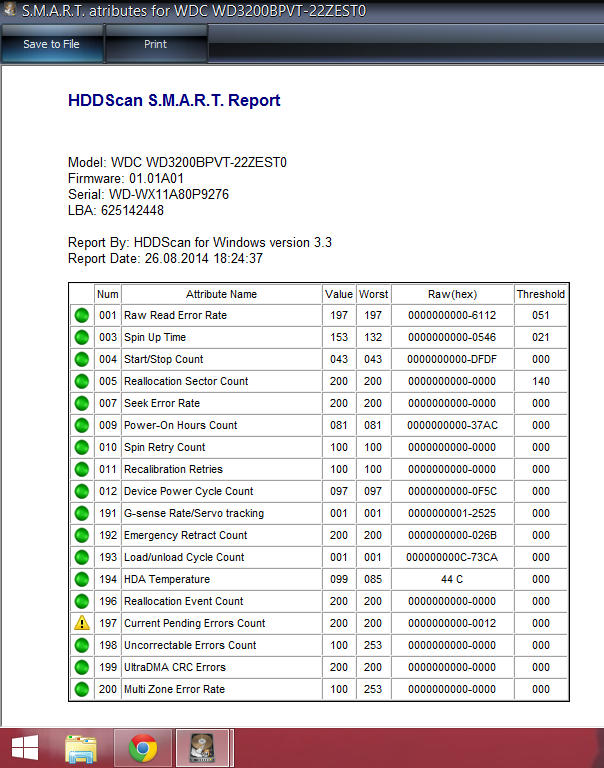Select the Reallocation Sector Count attribute name
The height and width of the screenshot is (768, 604).
(x=186, y=381)
